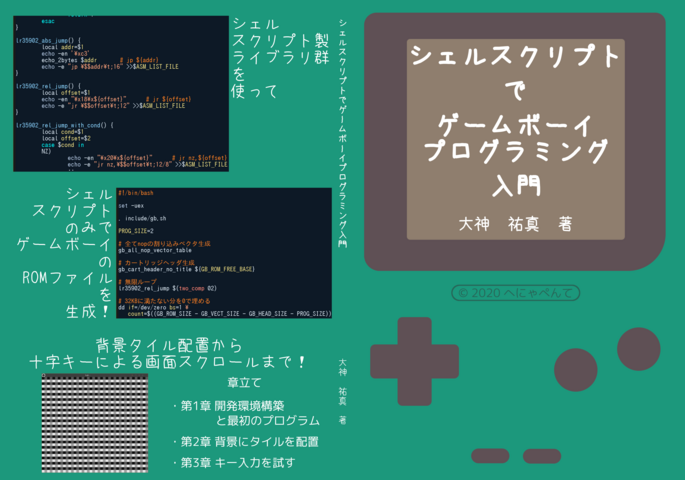Click the lr35902_rel_jump_with_cond() function line
The width and height of the screenshot is (685, 480).
(65, 125)
